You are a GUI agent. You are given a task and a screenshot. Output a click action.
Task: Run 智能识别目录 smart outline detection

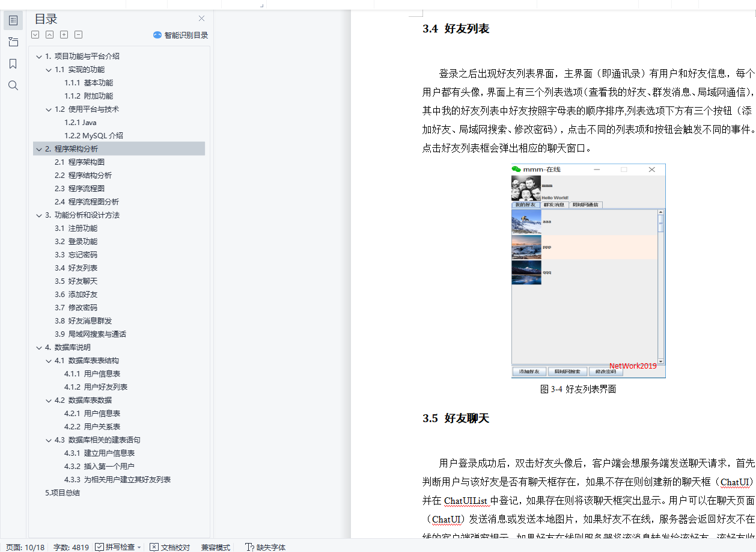pyautogui.click(x=180, y=35)
